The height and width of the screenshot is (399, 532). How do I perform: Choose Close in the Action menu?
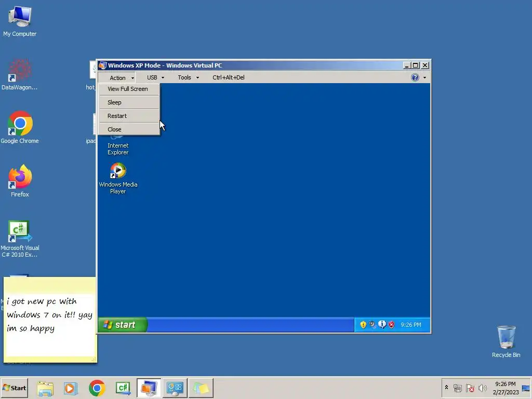[129, 129]
